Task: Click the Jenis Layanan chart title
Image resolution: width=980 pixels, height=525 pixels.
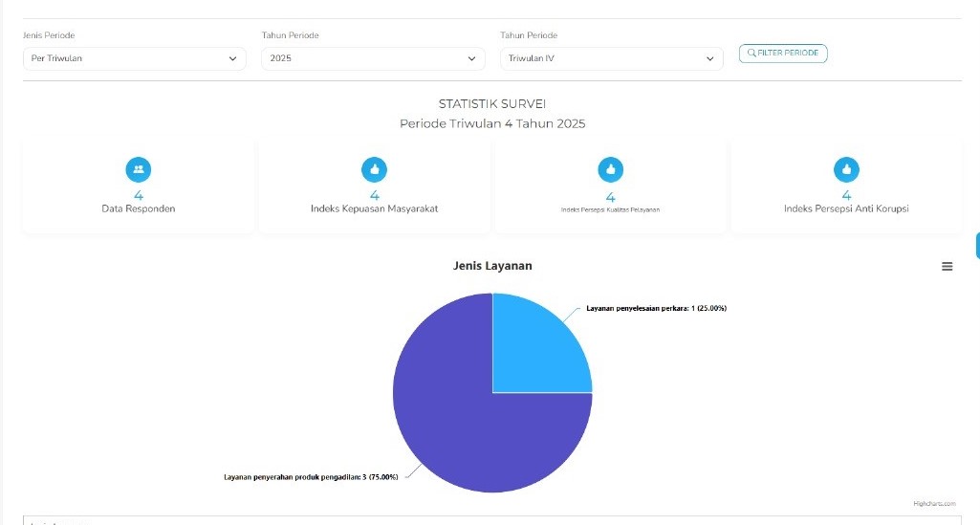Action: pos(492,266)
